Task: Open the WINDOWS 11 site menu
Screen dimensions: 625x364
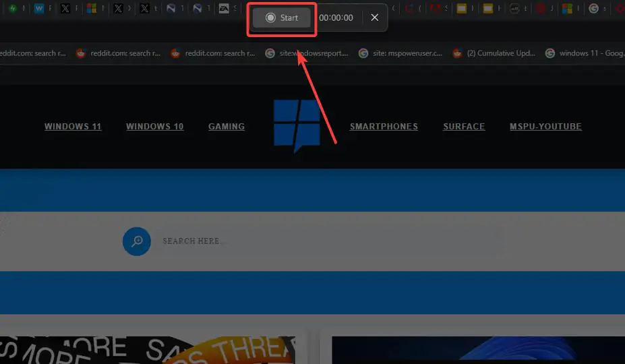Action: [73, 126]
